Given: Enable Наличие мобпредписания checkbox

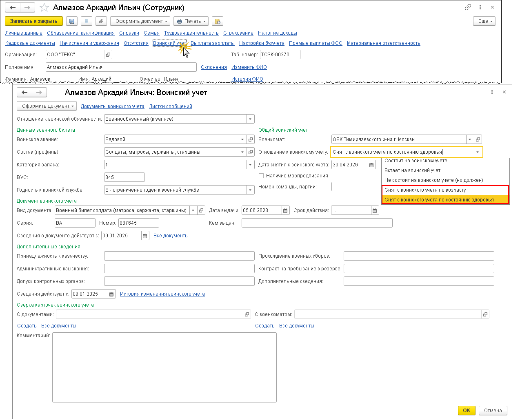Looking at the screenshot, I should click(x=261, y=176).
